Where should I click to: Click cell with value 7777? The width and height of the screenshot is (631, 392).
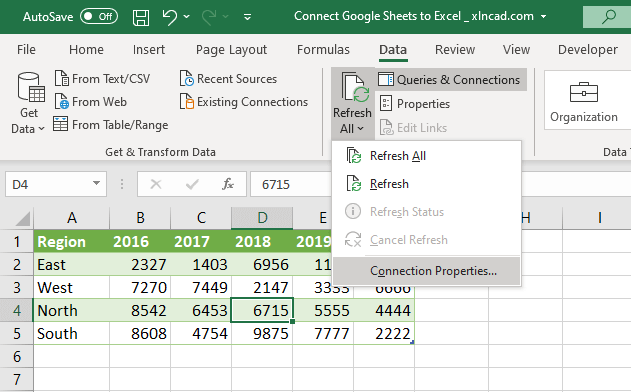click(x=323, y=333)
